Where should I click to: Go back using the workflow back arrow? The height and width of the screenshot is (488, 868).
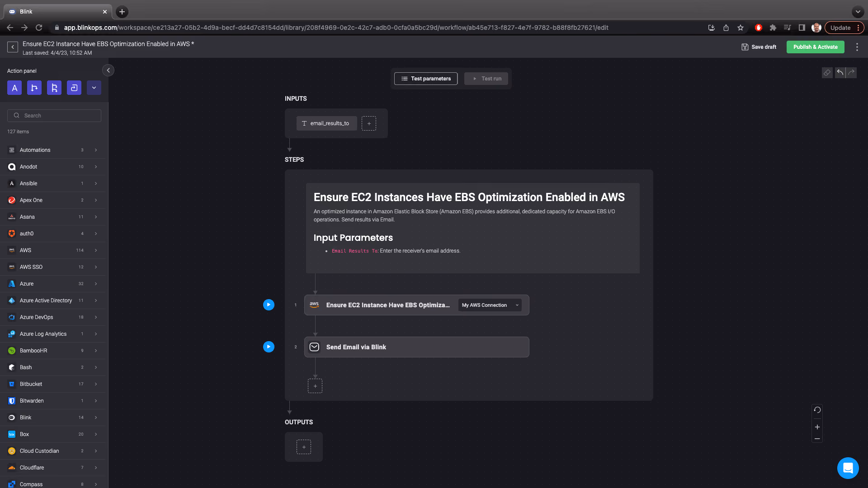click(x=13, y=47)
